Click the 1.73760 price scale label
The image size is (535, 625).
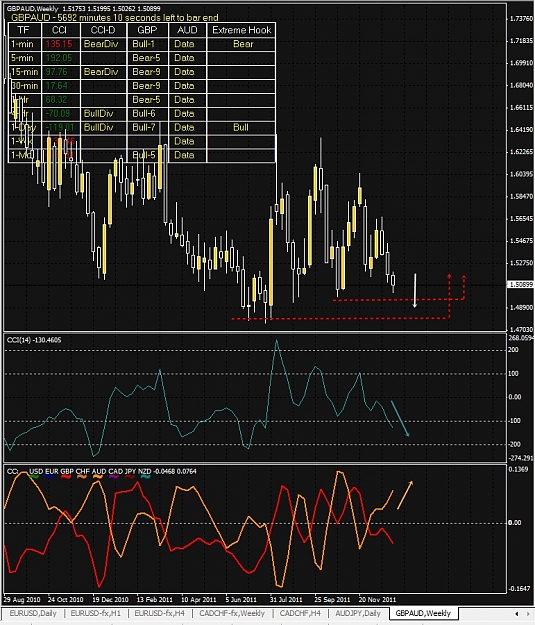click(x=521, y=18)
